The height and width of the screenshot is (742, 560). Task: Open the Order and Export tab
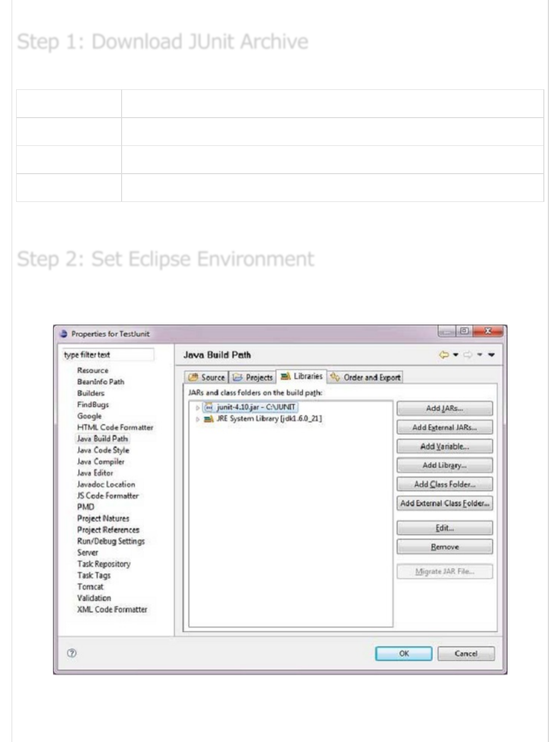point(366,377)
